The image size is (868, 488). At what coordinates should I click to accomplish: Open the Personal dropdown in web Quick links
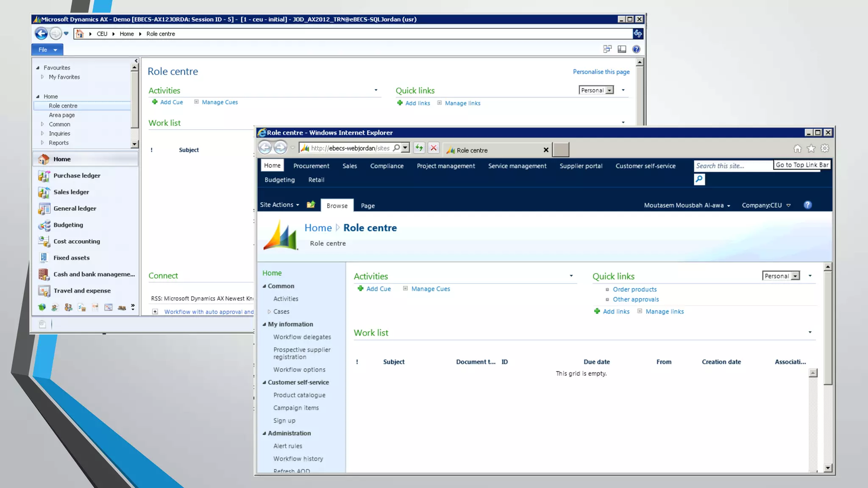point(796,276)
